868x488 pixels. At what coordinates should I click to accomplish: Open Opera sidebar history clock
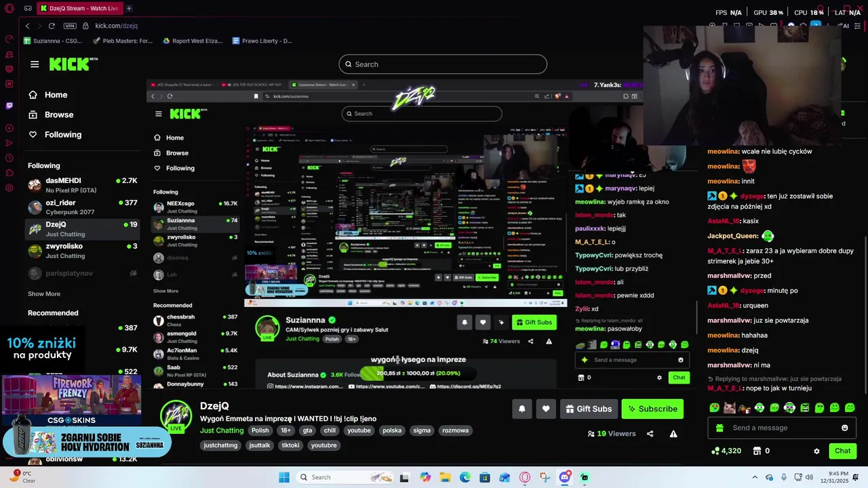pos(9,158)
